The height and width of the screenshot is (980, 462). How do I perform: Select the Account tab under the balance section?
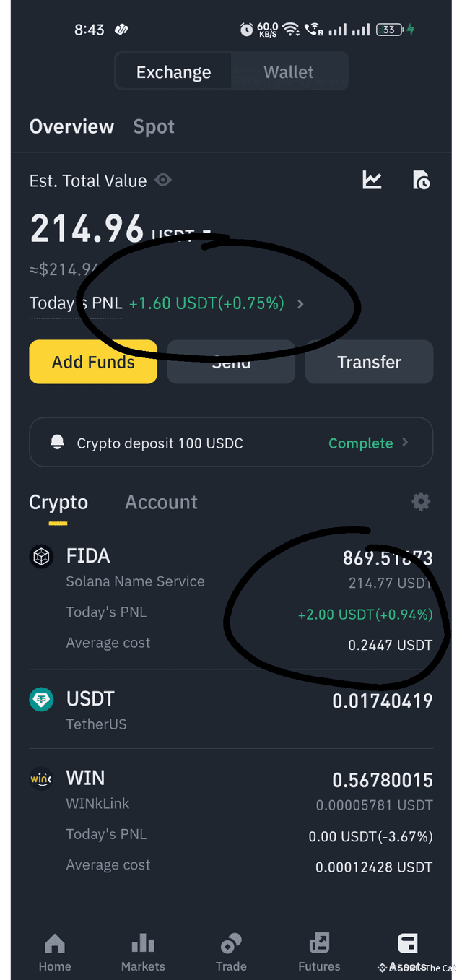pos(161,501)
